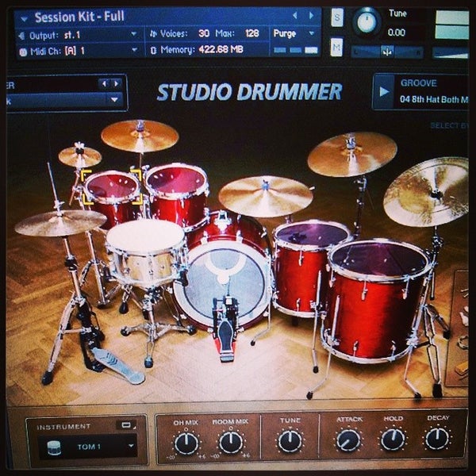
Task: Click the 04 8th Hat groove name
Action: pos(432,99)
